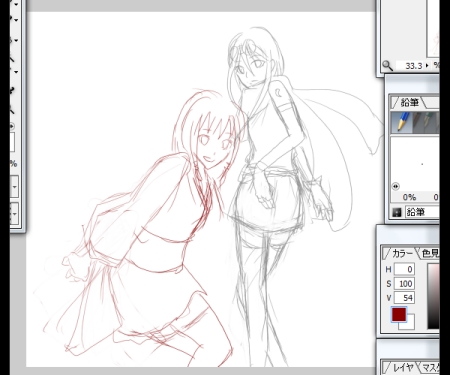
Task: Click the round arrow icon under brush preview
Action: pyautogui.click(x=396, y=186)
